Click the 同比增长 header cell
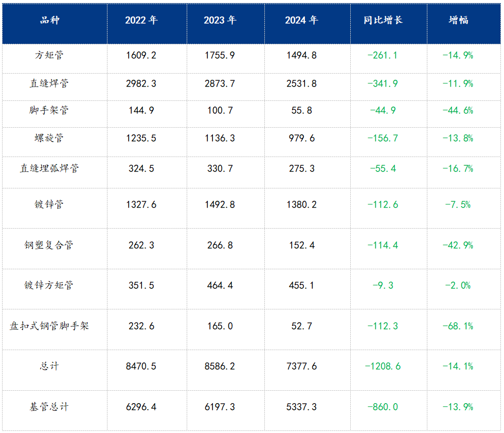The height and width of the screenshot is (433, 504). click(x=383, y=20)
